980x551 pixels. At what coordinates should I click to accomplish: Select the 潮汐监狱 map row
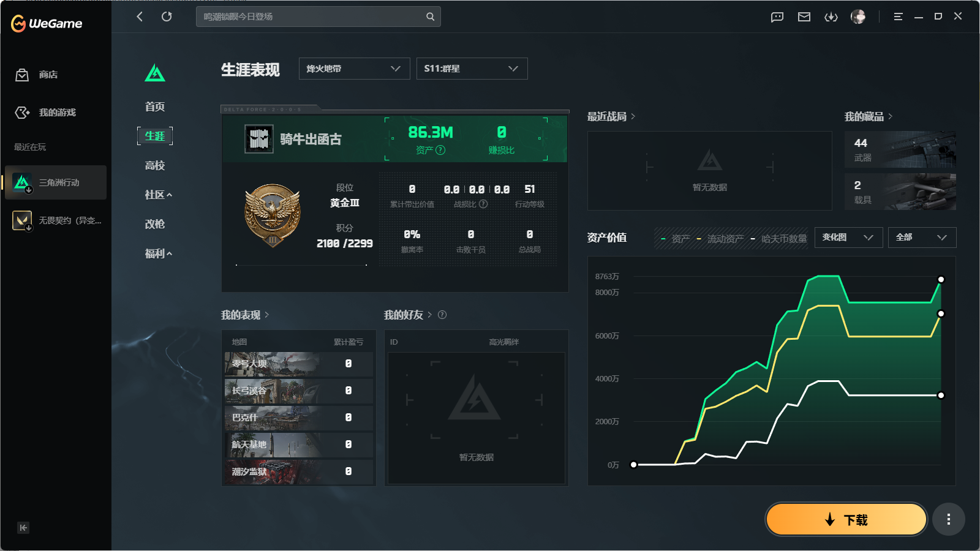pyautogui.click(x=299, y=471)
